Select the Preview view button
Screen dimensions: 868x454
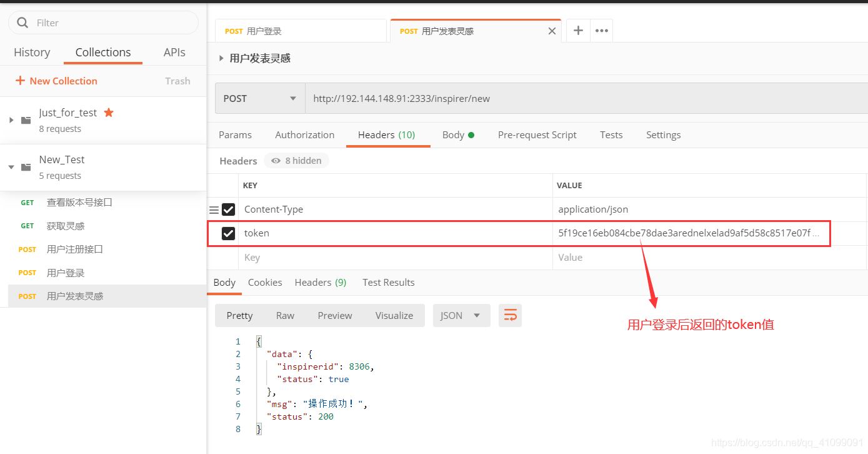click(335, 315)
